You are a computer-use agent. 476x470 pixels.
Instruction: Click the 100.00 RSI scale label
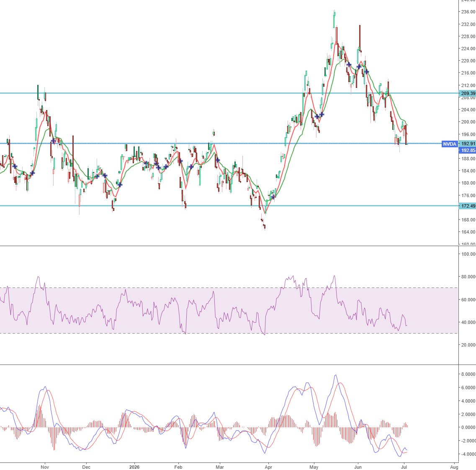click(x=468, y=254)
